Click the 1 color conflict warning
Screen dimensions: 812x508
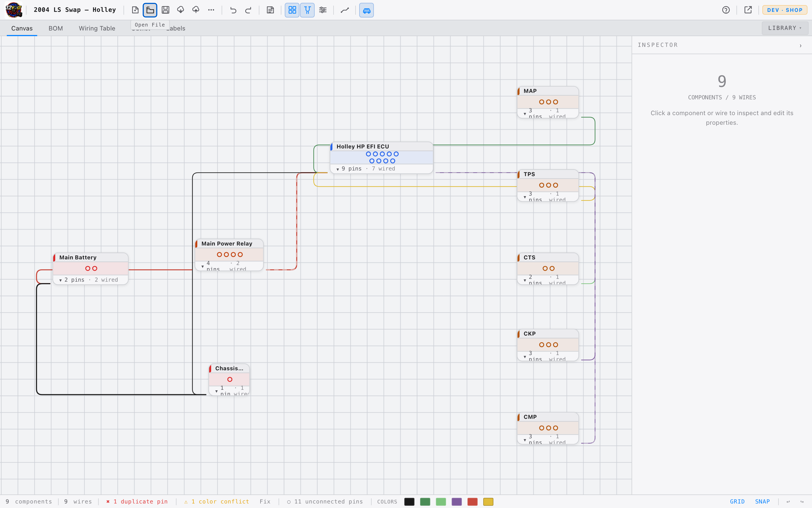pos(217,501)
